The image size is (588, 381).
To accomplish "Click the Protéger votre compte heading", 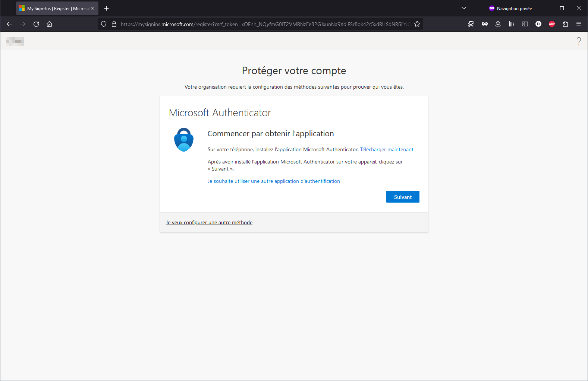I will pyautogui.click(x=294, y=70).
